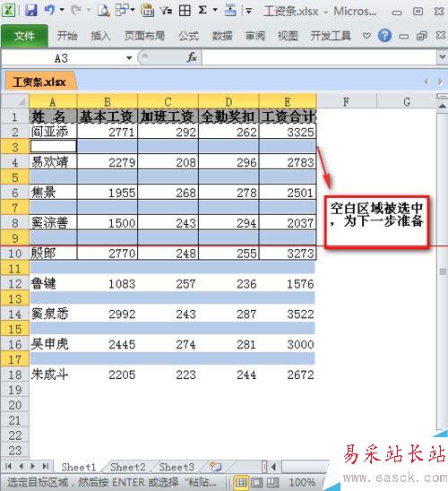Click the borders grid icon

tap(185, 11)
